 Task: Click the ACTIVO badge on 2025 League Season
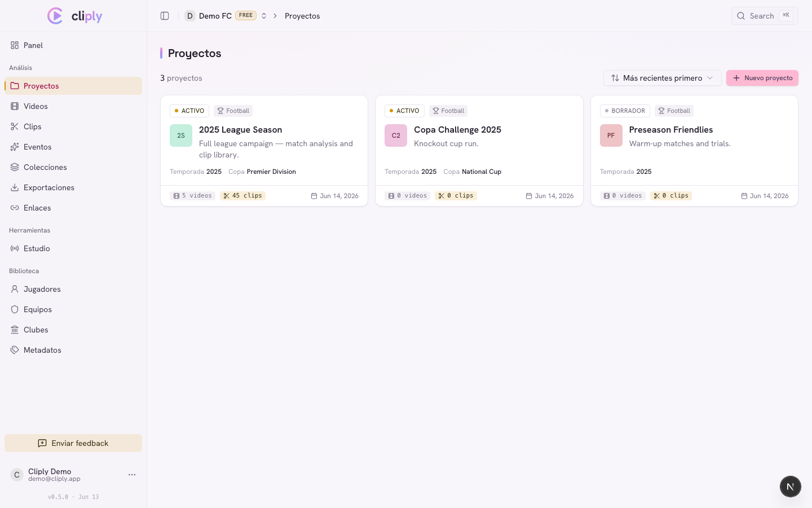coord(189,111)
